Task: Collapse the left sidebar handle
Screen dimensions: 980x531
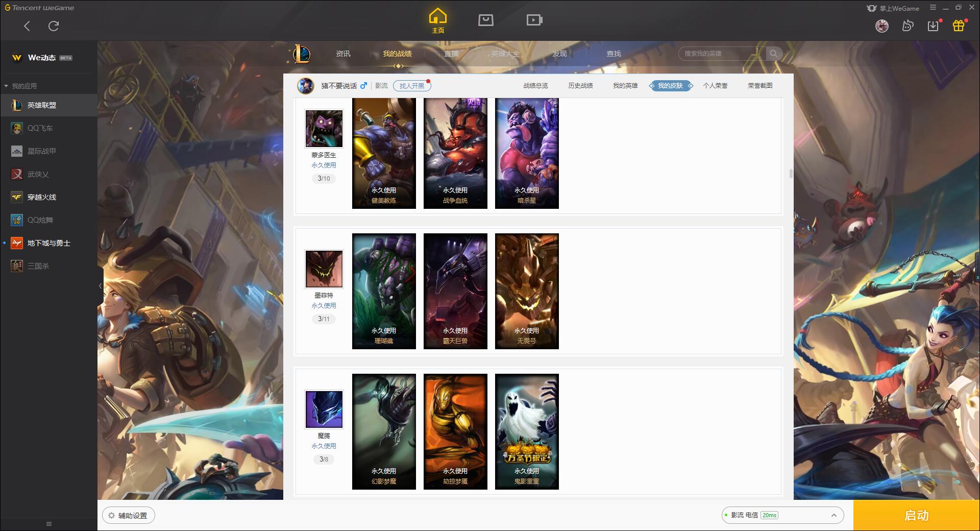Action: [x=100, y=286]
